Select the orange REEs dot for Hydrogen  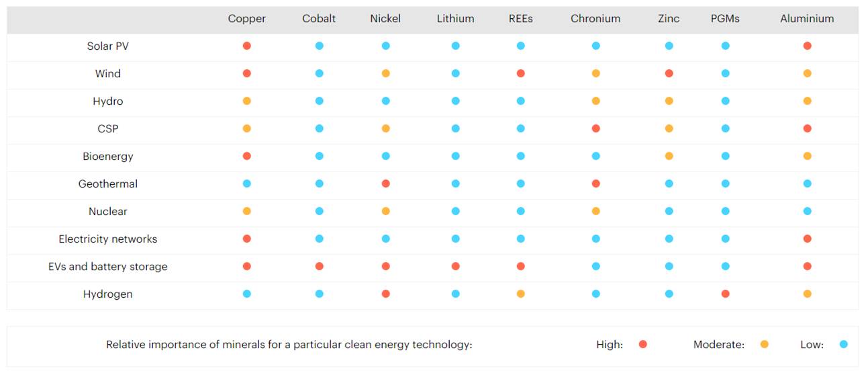[x=521, y=294]
